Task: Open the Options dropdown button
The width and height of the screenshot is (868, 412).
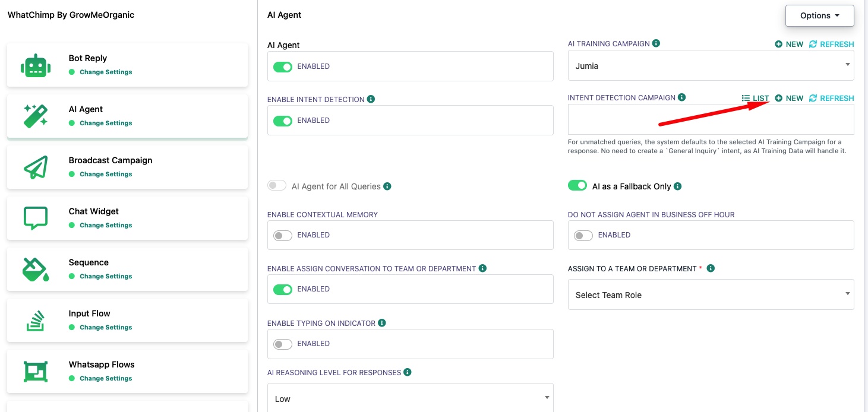Action: [x=819, y=15]
